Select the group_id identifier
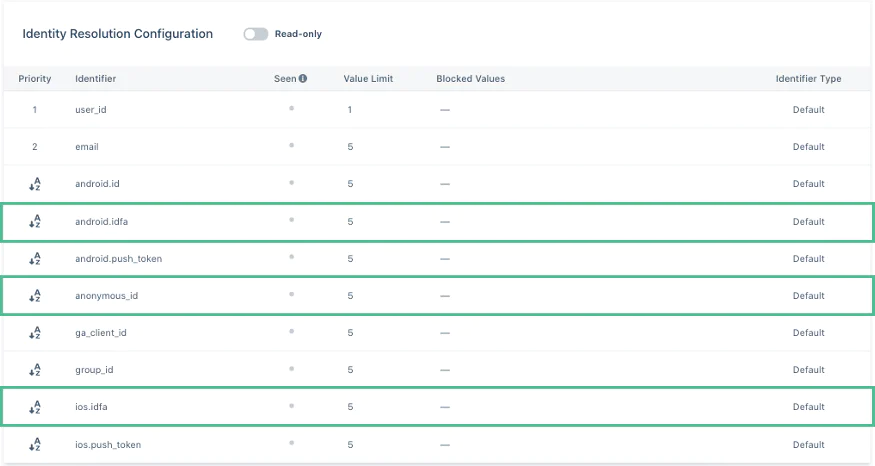Viewport: 875px width, 466px height. tap(94, 370)
